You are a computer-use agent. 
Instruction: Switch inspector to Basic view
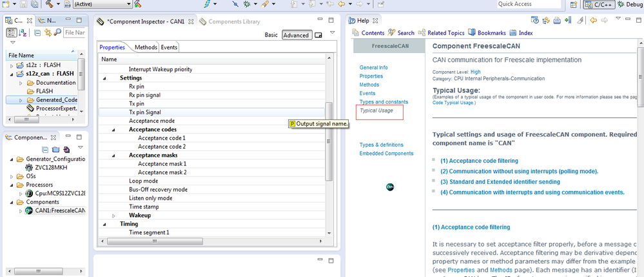[x=271, y=35]
